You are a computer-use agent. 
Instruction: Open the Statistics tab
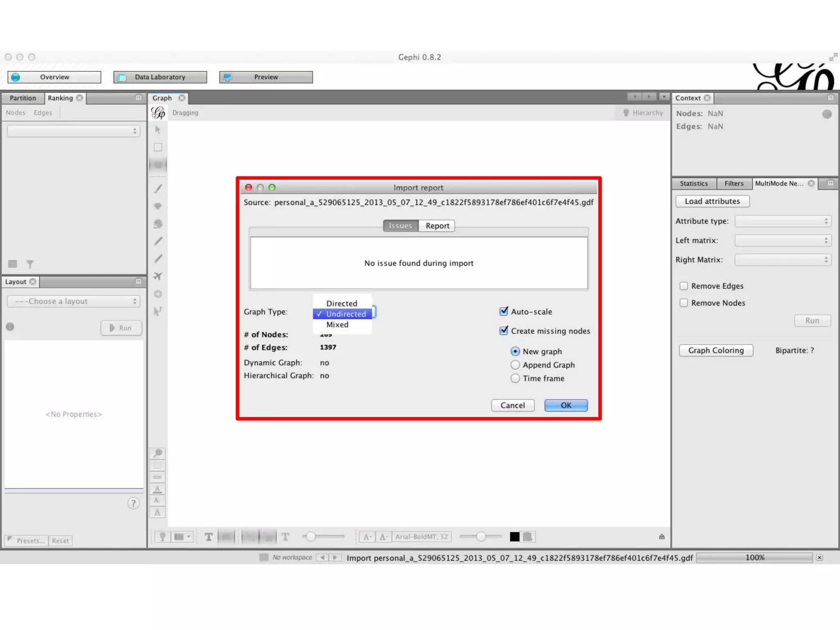click(x=694, y=183)
